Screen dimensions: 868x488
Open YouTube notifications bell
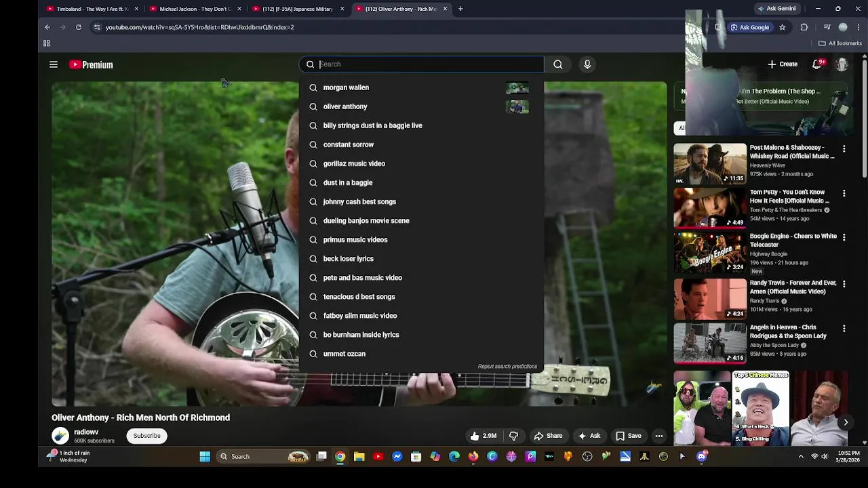[x=817, y=64]
